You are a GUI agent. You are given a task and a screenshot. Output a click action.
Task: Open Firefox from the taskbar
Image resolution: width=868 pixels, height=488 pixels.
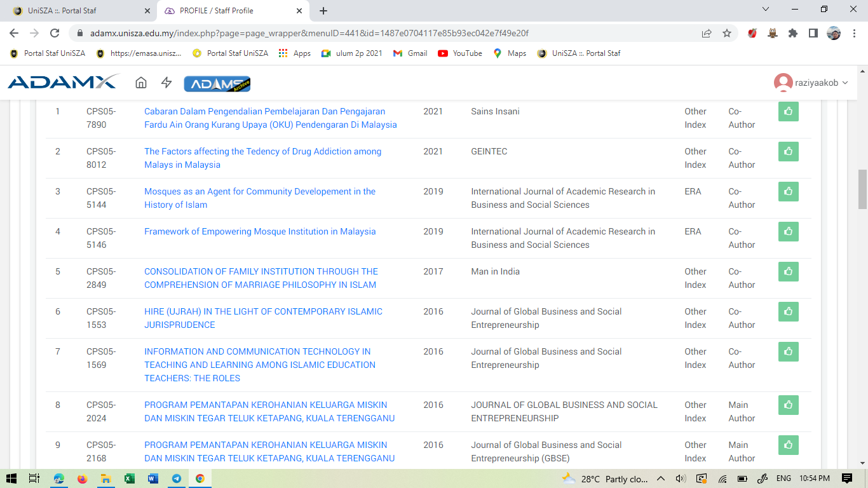click(82, 478)
